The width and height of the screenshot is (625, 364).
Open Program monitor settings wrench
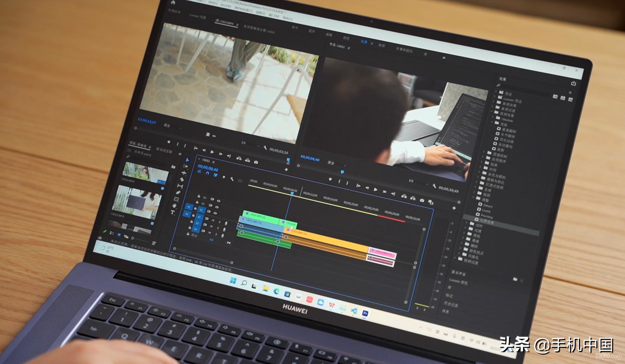[x=434, y=186]
